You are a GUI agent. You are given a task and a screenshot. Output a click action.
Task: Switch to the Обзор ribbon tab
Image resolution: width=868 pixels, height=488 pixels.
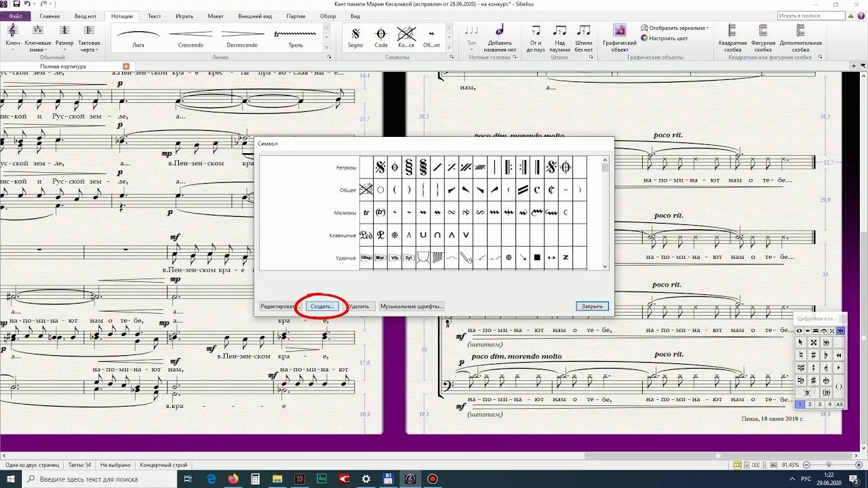point(328,16)
